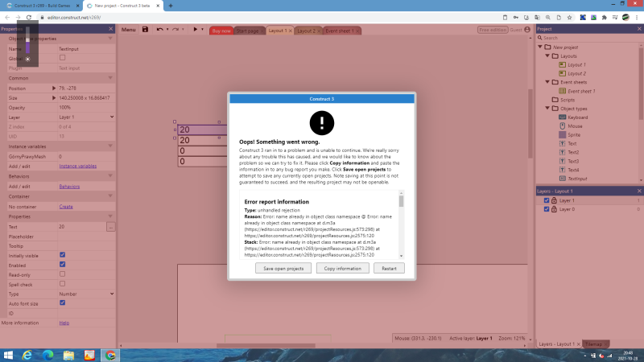Toggle Layer 0 visibility checkbox

click(x=547, y=209)
